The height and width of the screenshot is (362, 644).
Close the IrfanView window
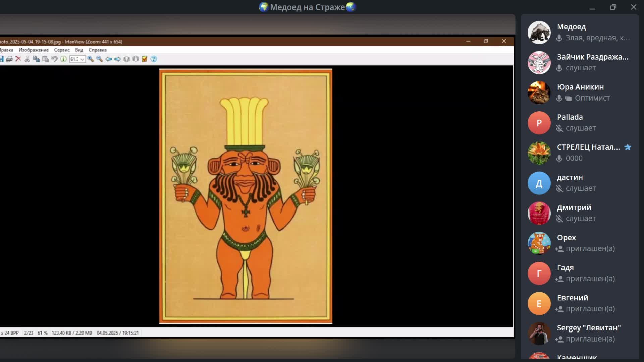504,41
